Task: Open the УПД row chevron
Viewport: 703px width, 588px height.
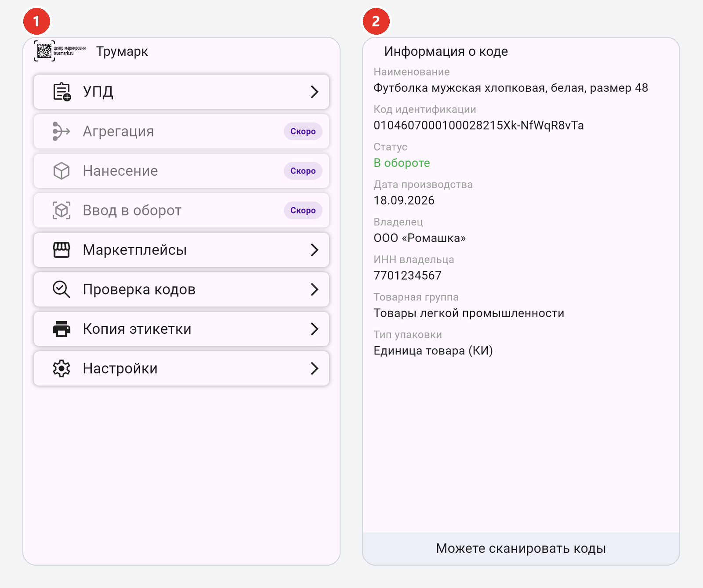Action: point(315,92)
